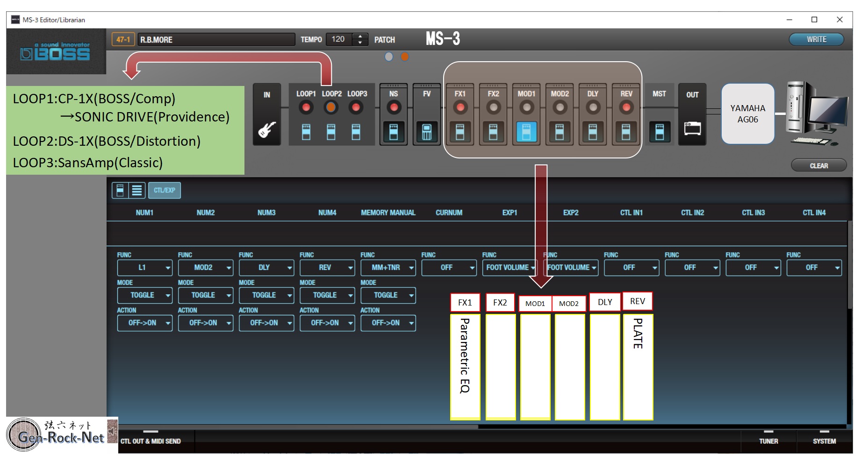Click the NUM1 column header
Screen dimensions: 868x462
pos(144,213)
